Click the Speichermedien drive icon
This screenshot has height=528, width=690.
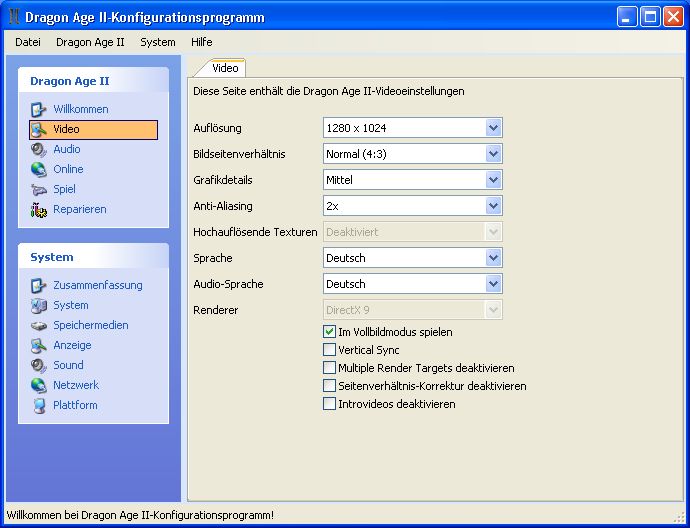[38, 326]
